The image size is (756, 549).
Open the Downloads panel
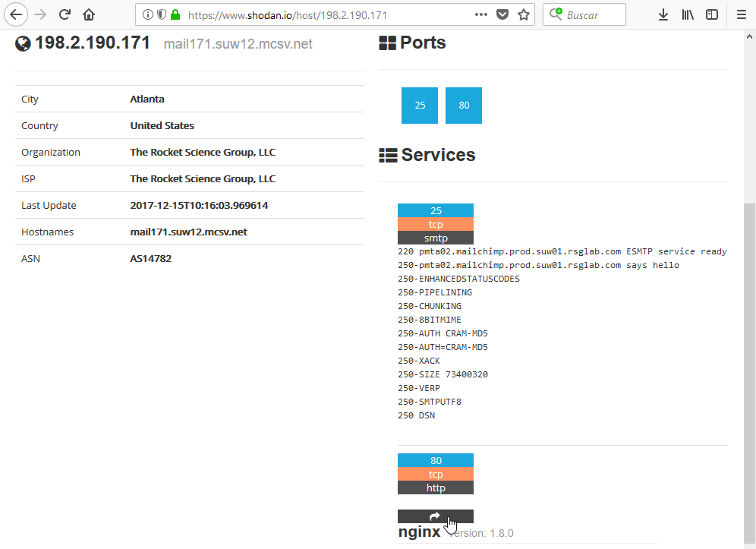(x=663, y=14)
